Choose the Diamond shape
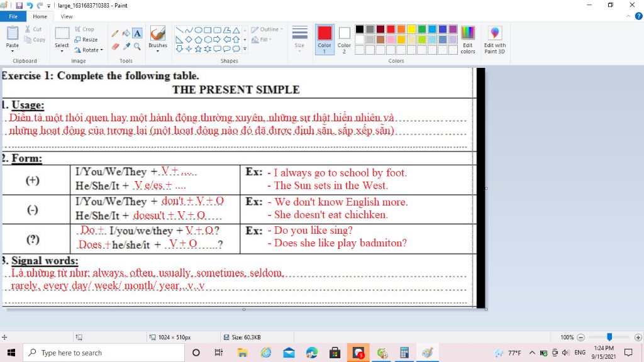The image size is (644, 362). point(189,40)
